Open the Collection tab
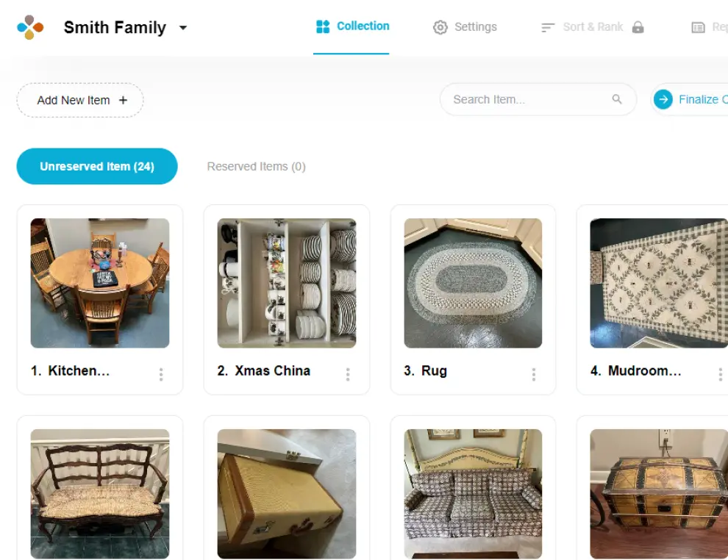728x560 pixels. [x=352, y=26]
